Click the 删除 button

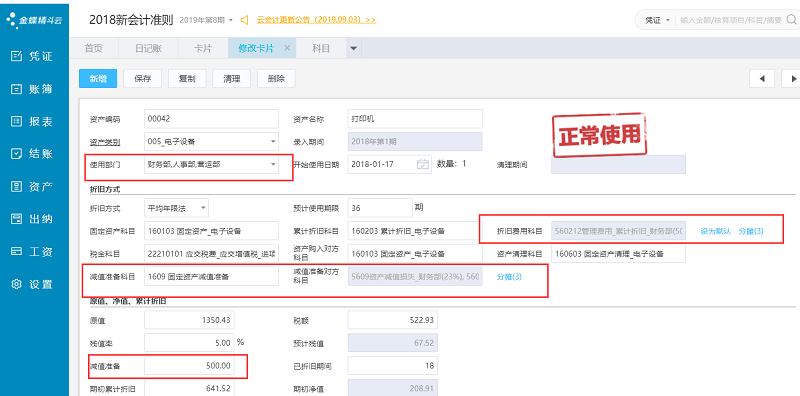[276, 79]
